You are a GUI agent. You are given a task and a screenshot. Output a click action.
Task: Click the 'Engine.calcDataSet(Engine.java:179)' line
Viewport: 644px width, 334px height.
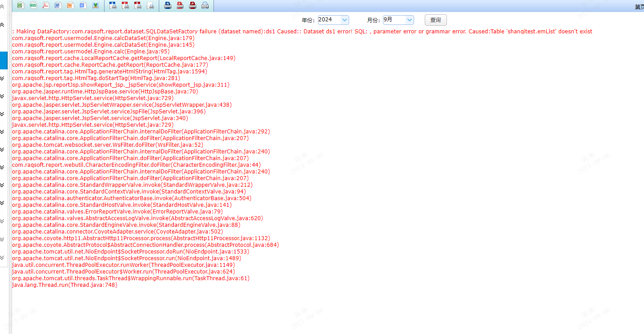coord(103,38)
